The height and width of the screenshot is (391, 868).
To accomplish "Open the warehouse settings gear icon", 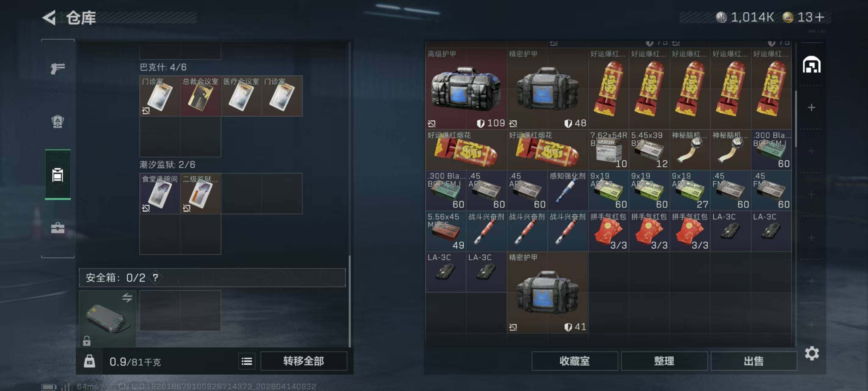I will coord(812,353).
